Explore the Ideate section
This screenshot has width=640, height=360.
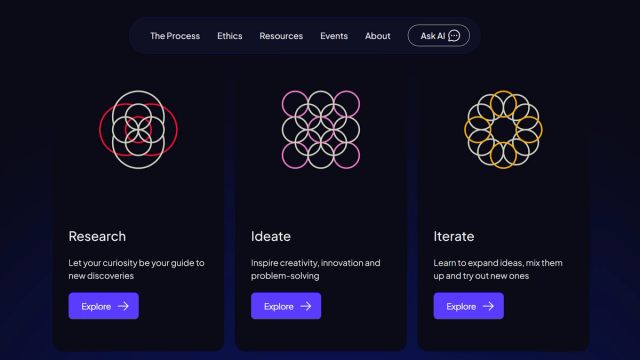pyautogui.click(x=286, y=306)
